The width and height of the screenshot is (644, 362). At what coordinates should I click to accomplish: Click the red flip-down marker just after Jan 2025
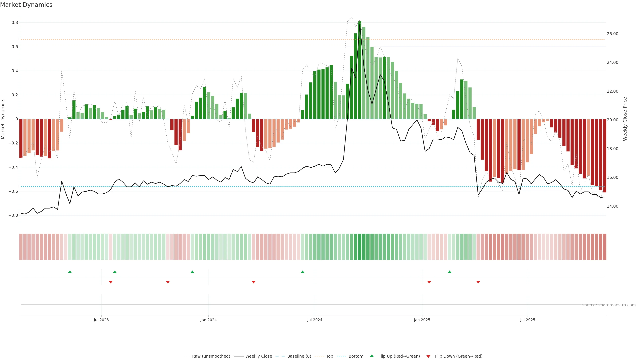[x=429, y=282]
